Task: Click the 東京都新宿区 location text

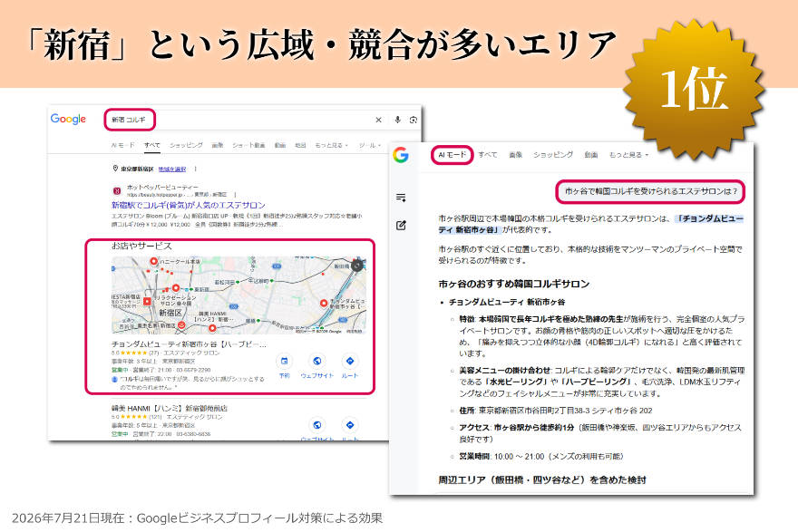Action: 138,169
